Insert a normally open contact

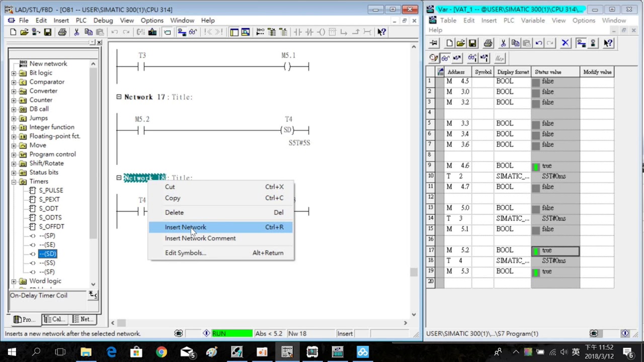297,32
